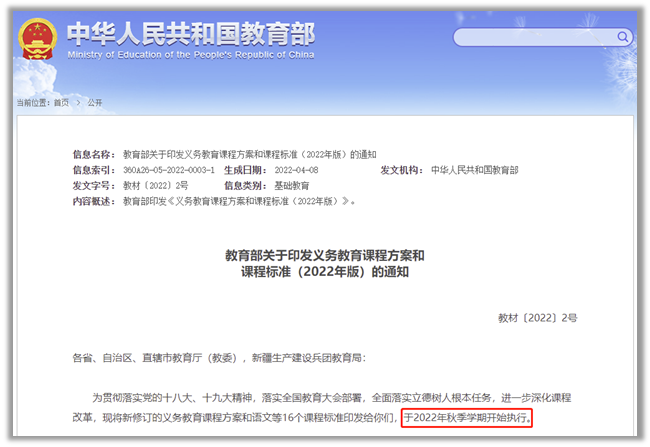The height and width of the screenshot is (447, 650).
Task: Select the 信息索引 label
Action: pyautogui.click(x=94, y=170)
